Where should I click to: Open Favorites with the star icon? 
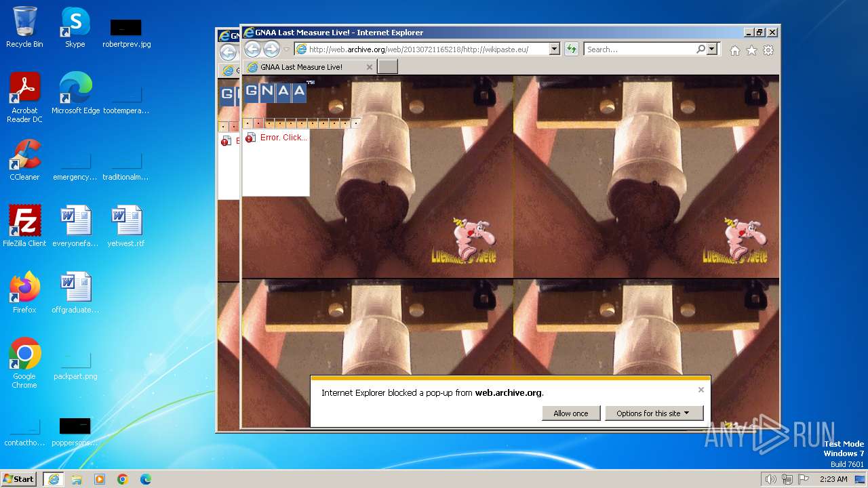[x=751, y=50]
